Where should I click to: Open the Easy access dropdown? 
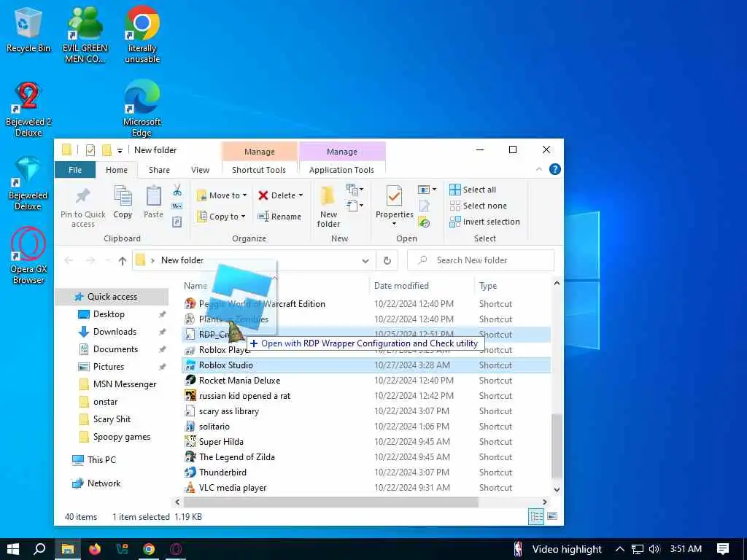[355, 206]
